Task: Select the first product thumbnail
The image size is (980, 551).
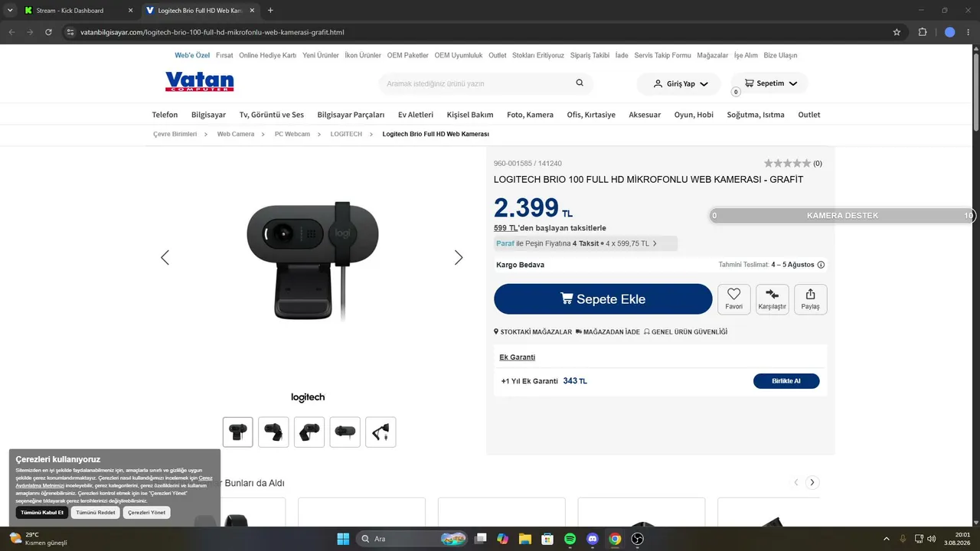Action: coord(238,432)
